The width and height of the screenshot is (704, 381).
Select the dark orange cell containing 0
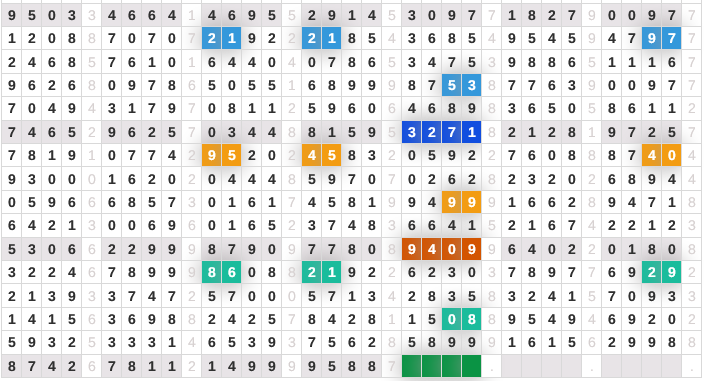pyautogui.click(x=452, y=249)
